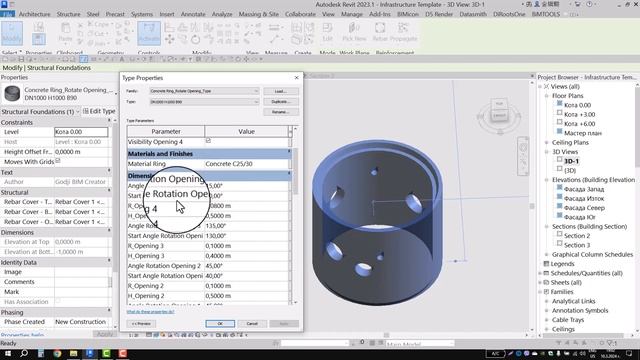Click the Revit icon in the taskbar
Image resolution: width=640 pixels, height=360 pixels.
point(90,353)
